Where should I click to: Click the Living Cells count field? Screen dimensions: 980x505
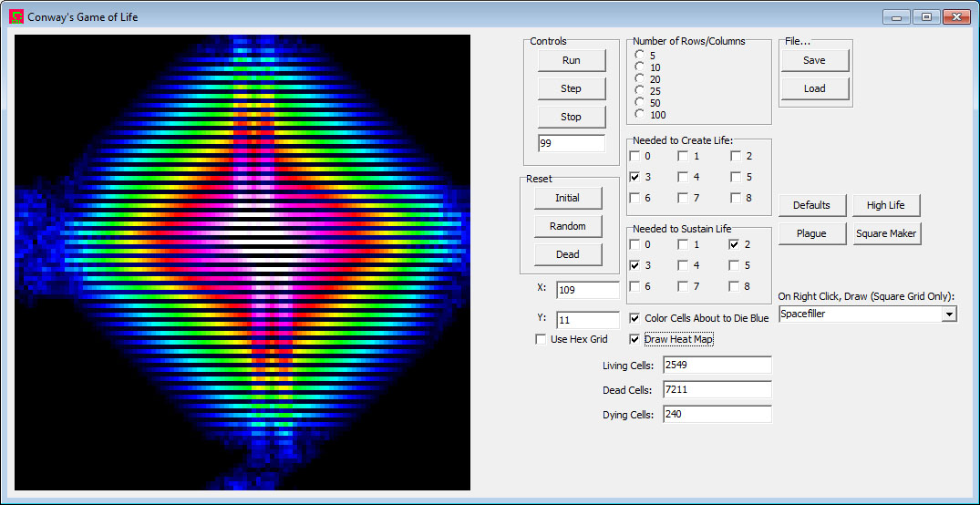(717, 365)
